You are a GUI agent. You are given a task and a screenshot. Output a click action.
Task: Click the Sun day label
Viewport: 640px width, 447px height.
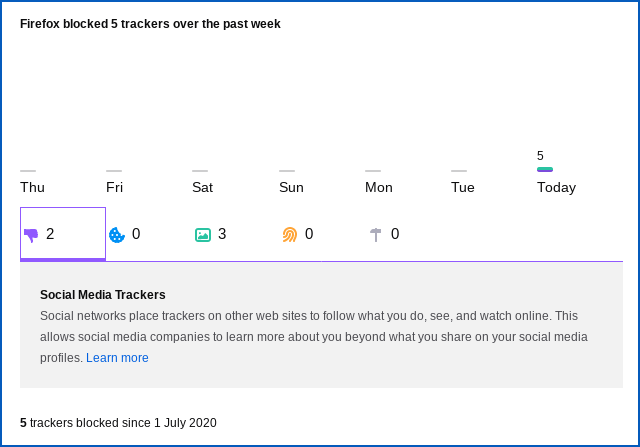pos(291,187)
